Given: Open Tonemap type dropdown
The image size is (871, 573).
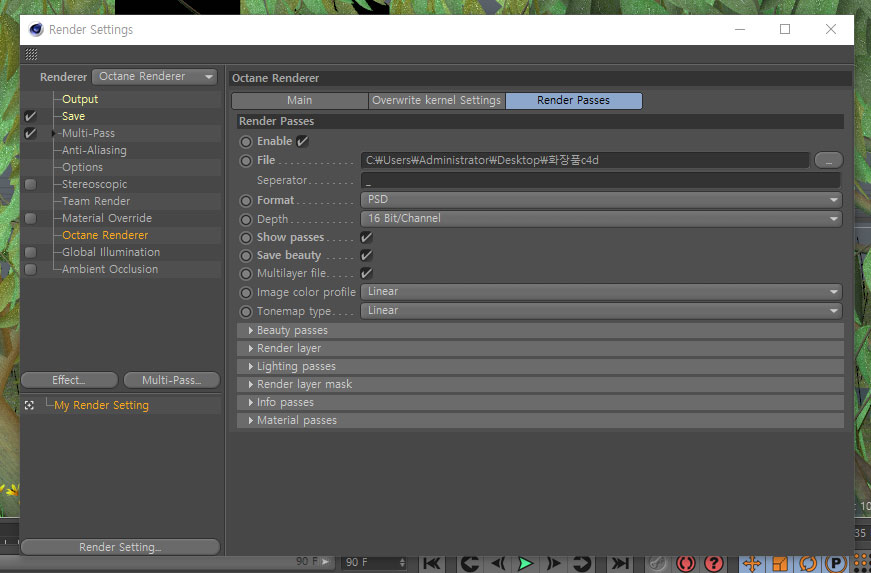Looking at the screenshot, I should [601, 311].
